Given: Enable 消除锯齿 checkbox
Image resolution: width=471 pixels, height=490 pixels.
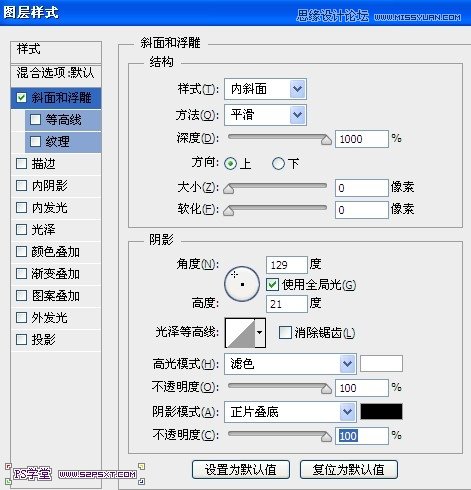Looking at the screenshot, I should coord(285,333).
